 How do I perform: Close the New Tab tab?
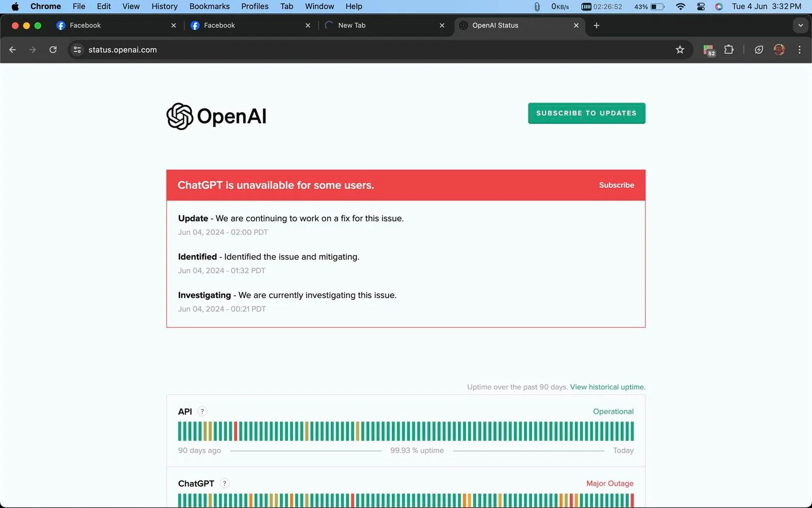442,25
